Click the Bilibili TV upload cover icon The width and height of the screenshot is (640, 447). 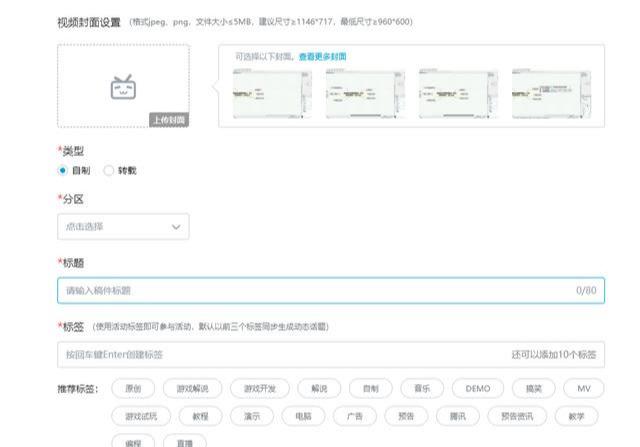point(122,87)
